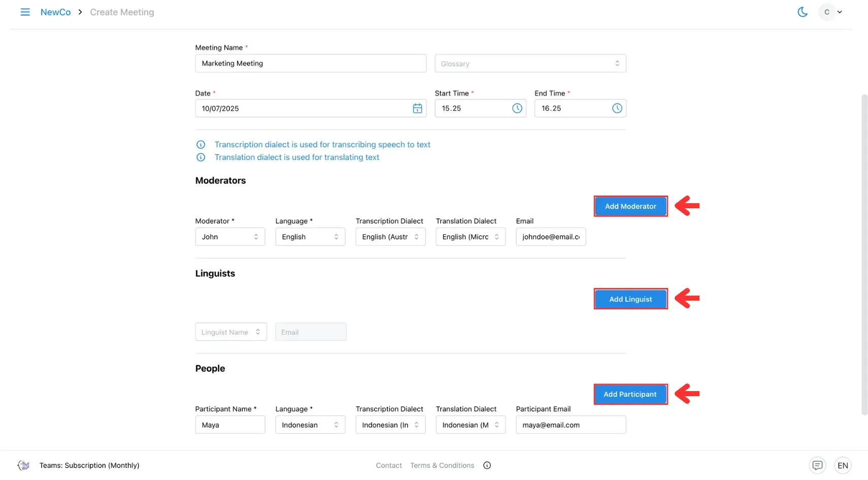Click the Meeting Name input field

pos(311,63)
